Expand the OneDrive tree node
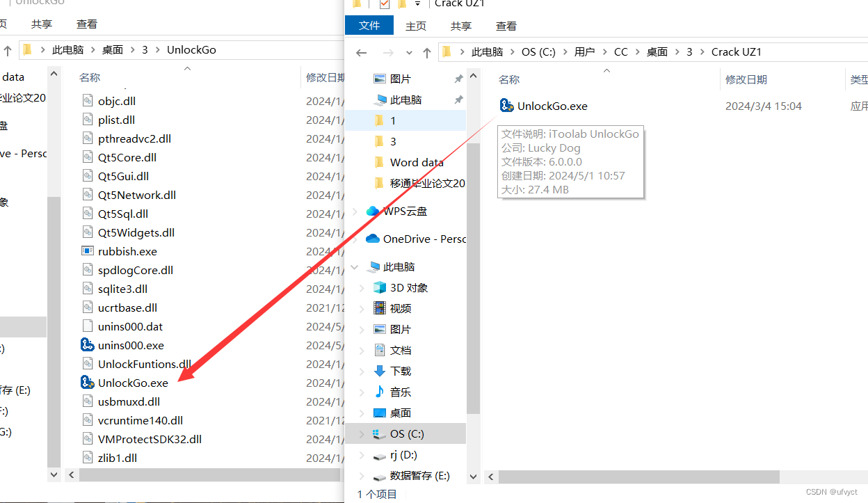The height and width of the screenshot is (503, 868). pos(355,239)
